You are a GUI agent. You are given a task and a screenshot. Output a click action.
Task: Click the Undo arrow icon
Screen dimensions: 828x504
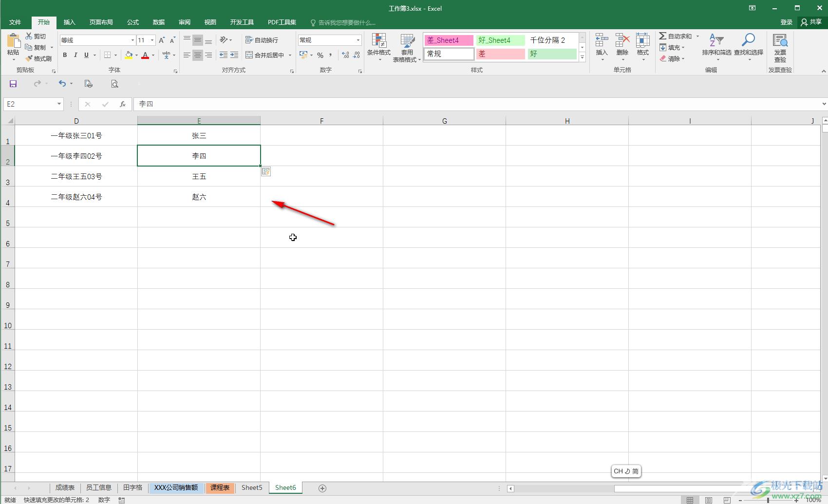click(x=62, y=84)
